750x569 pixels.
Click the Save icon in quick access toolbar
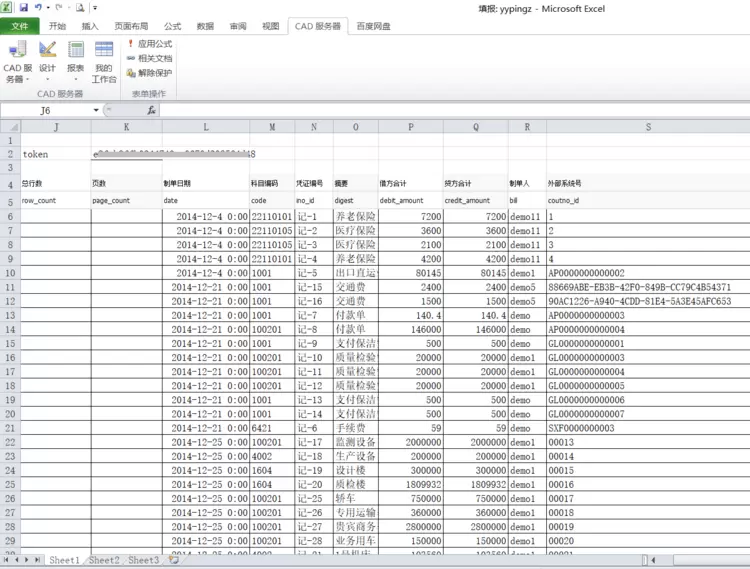coord(23,7)
